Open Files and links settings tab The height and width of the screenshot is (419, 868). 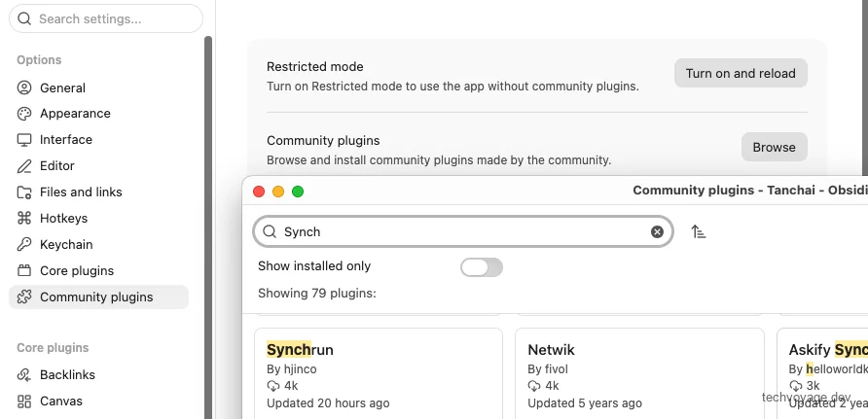tap(98, 192)
